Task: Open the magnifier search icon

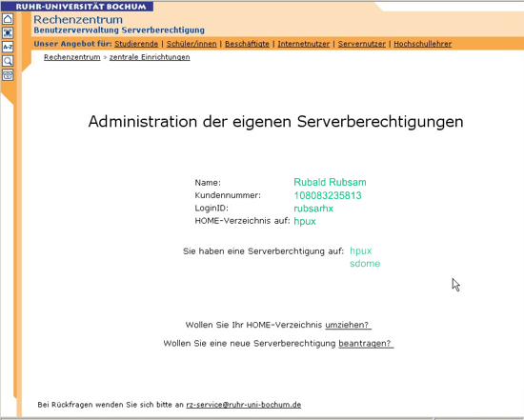Action: pos(8,61)
